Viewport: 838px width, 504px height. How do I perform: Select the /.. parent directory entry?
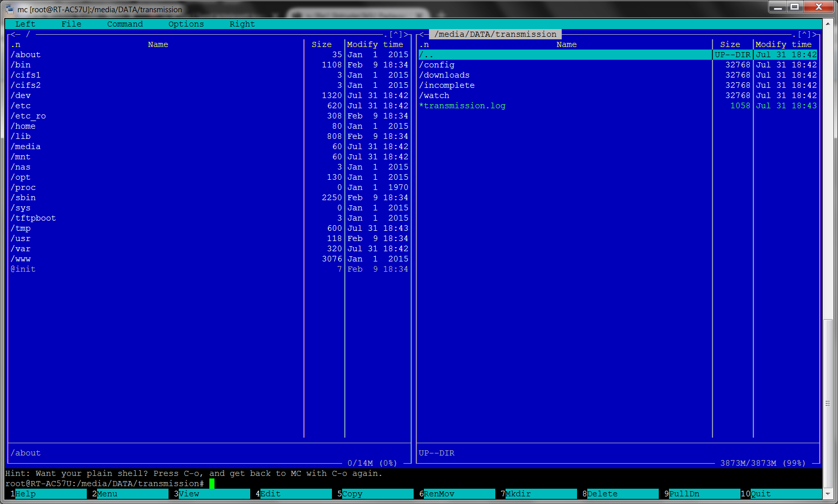[618, 55]
